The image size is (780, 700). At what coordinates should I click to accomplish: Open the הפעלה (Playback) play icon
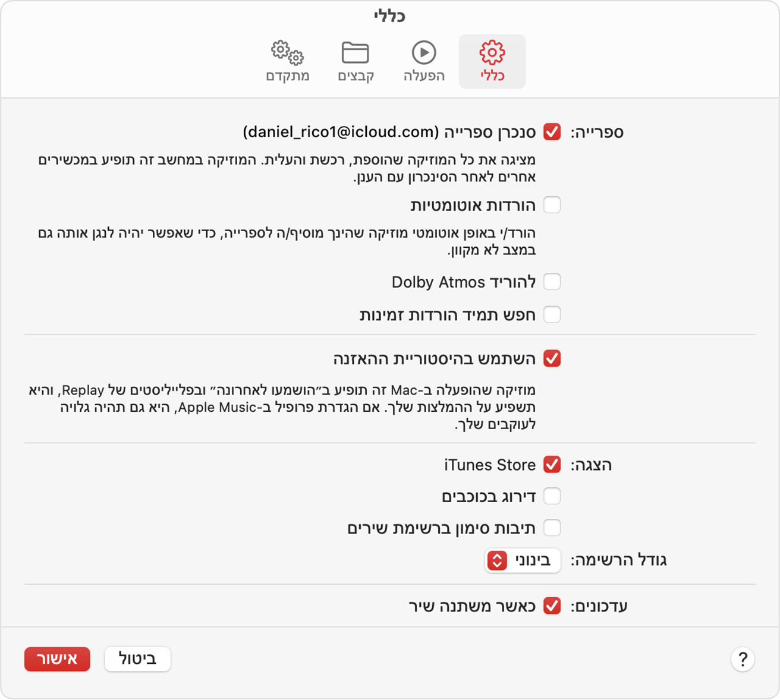click(x=424, y=53)
